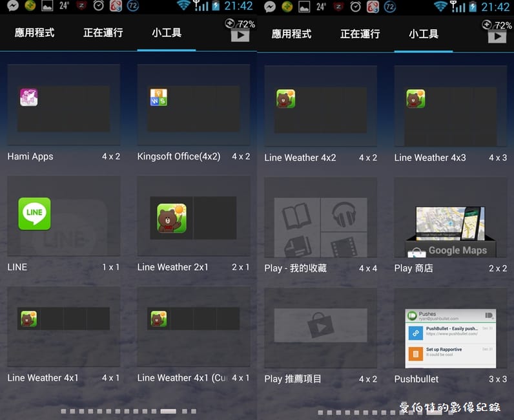This screenshot has height=420, width=514.
Task: Tap the Line Weather 4x2 label
Action: [300, 158]
